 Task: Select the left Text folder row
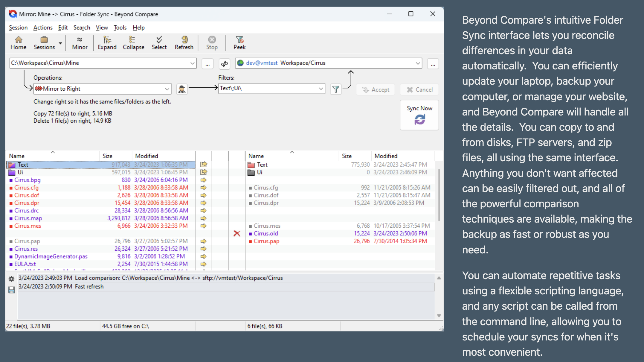point(101,165)
